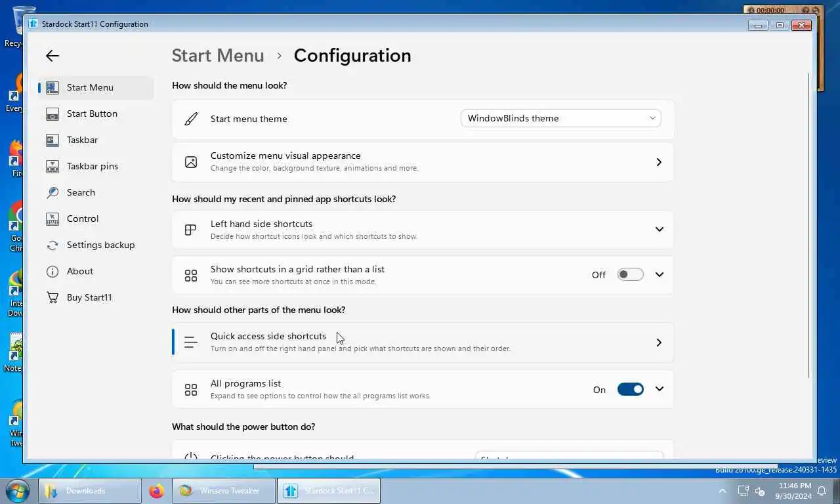Screen dimensions: 840x504
Task: Click the Start Button sidebar icon
Action: (x=52, y=114)
